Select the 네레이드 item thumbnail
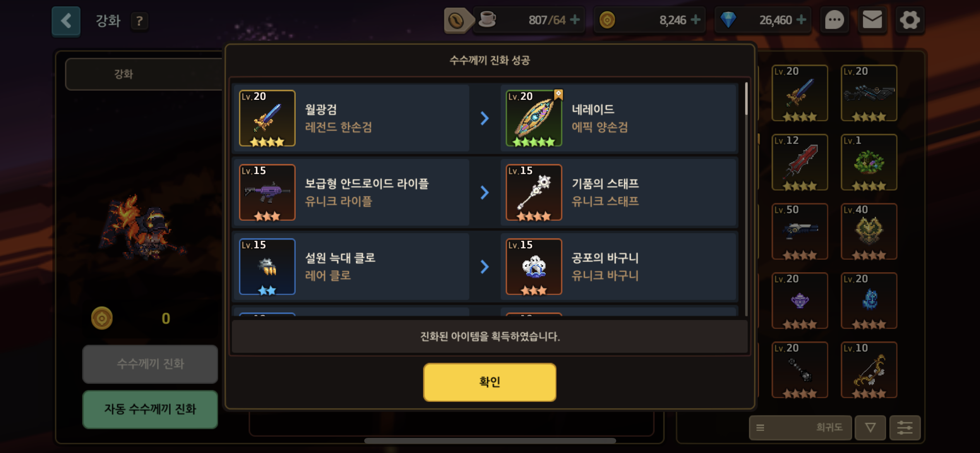 click(x=534, y=118)
